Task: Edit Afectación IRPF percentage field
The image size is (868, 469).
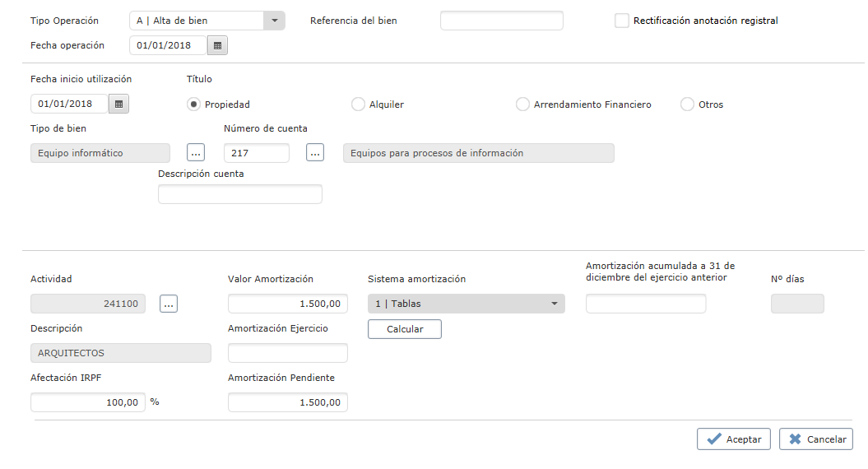Action: pos(88,402)
